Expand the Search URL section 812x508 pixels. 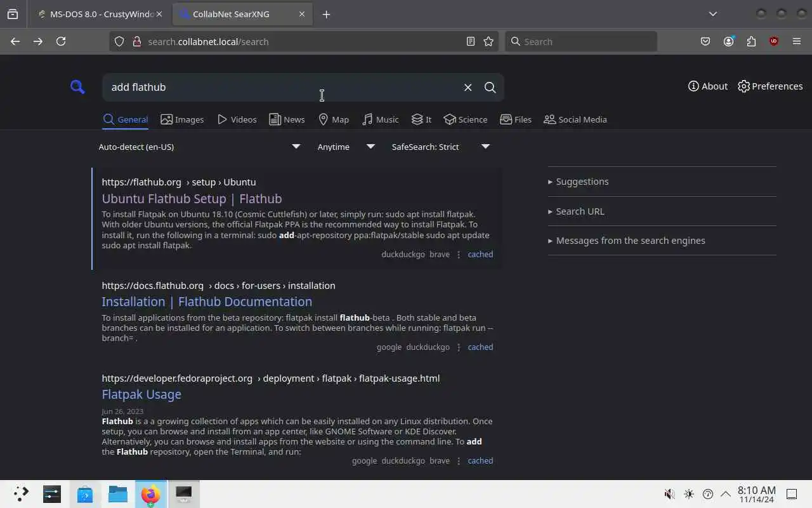[x=576, y=211]
